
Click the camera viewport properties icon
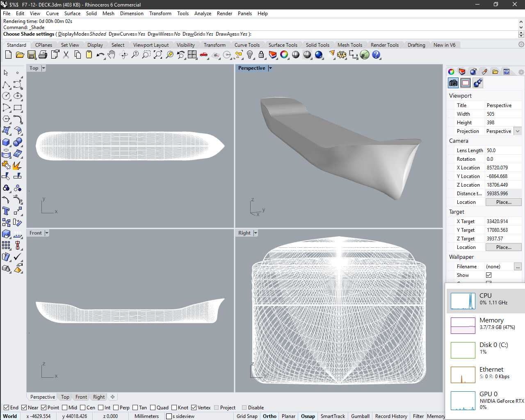point(453,83)
